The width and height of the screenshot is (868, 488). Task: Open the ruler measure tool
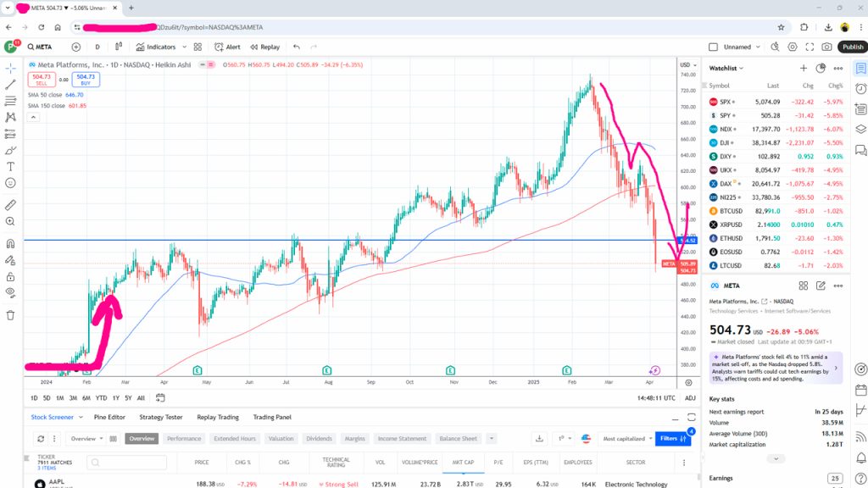click(10, 205)
